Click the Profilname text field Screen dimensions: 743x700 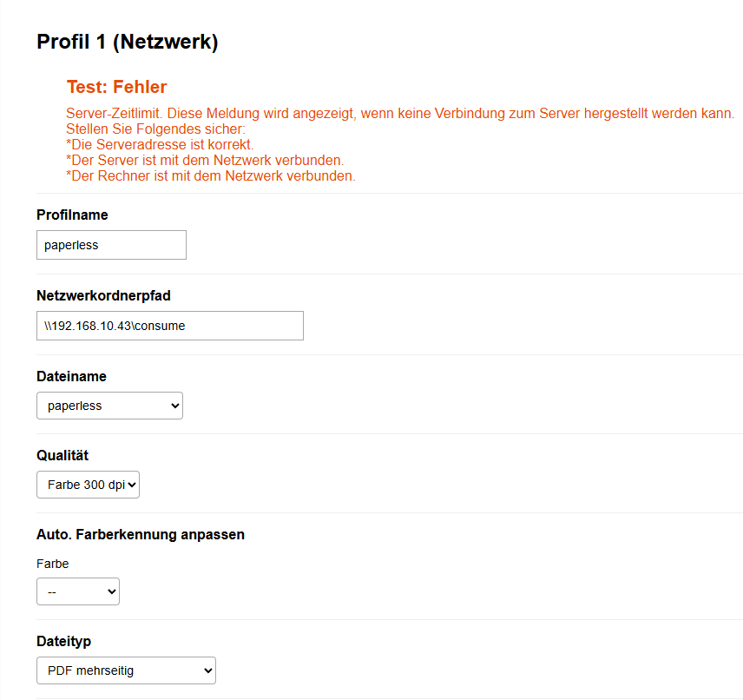click(111, 245)
